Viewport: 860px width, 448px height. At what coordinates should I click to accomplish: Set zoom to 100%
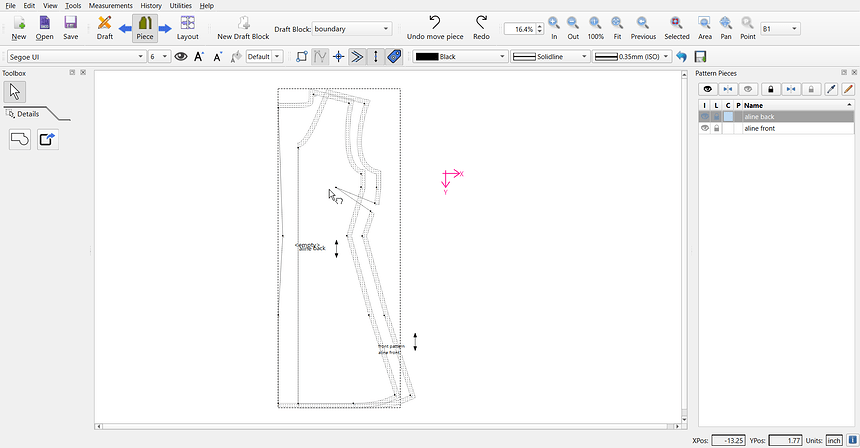[595, 28]
